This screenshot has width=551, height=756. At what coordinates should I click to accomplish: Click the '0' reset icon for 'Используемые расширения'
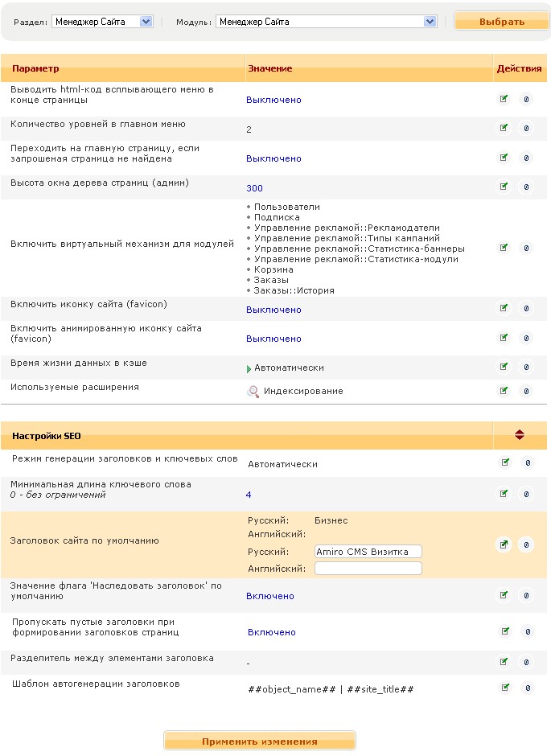coord(526,391)
